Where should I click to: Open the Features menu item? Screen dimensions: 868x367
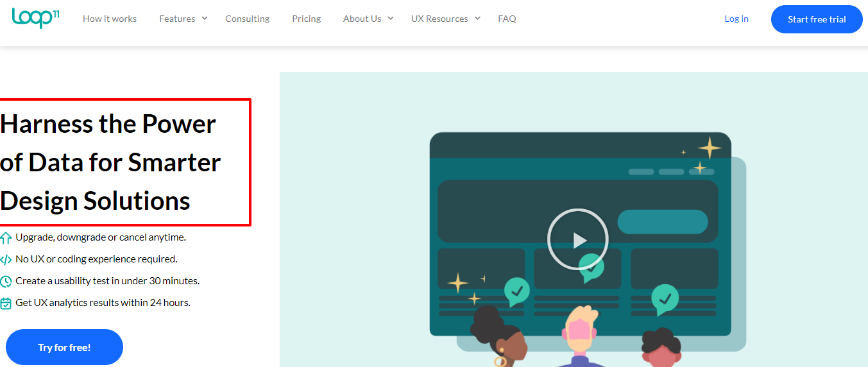(177, 19)
